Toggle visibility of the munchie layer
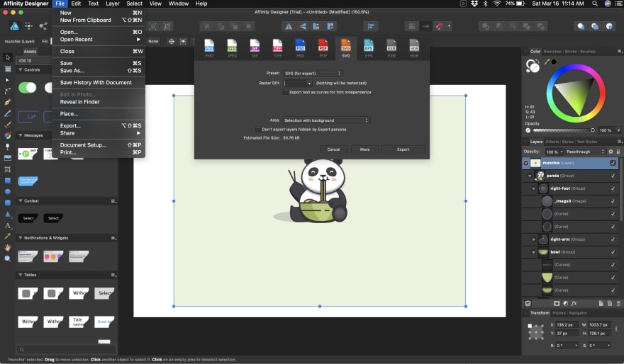This screenshot has height=364, width=624. point(613,163)
